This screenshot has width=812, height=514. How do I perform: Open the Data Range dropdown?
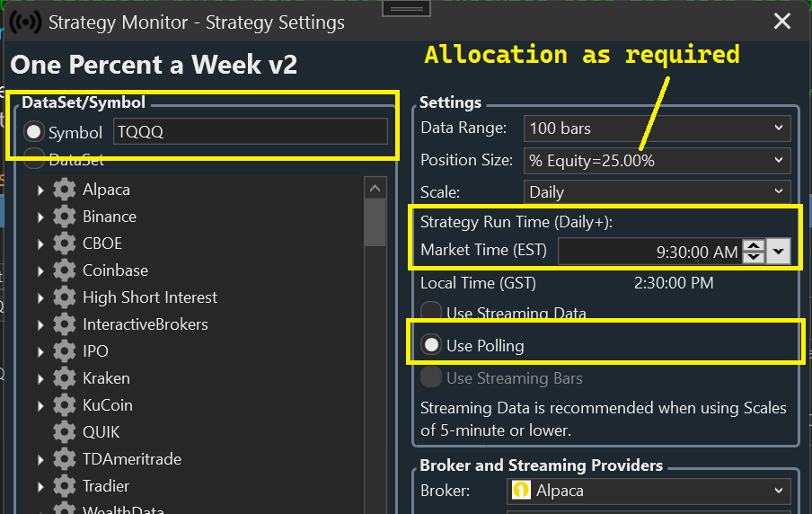[657, 128]
